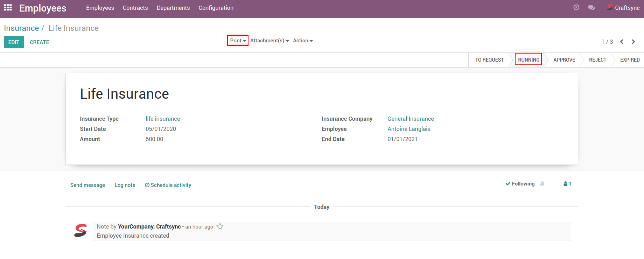Open the conversations chat icon

tap(591, 7)
